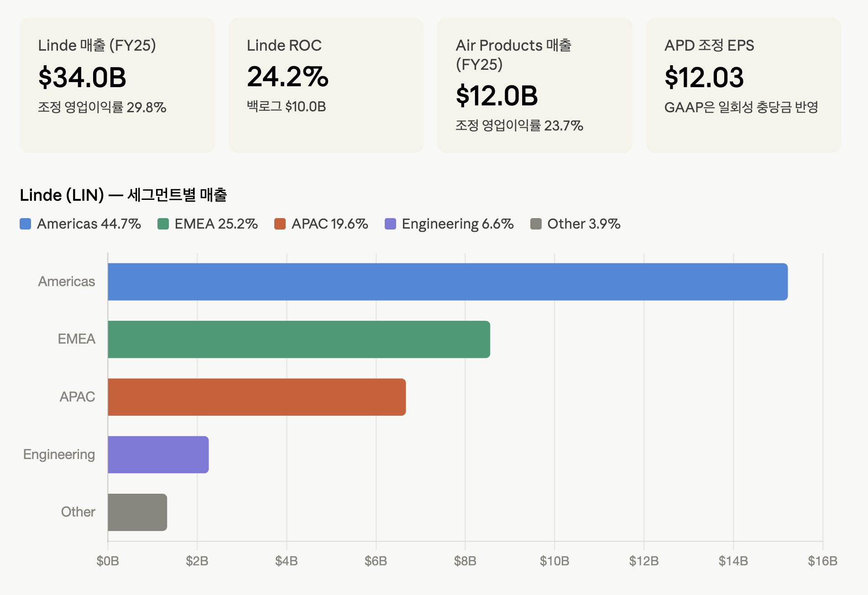Click the "Linde ROC" card title
Viewport: 868px width, 595px height.
[284, 46]
